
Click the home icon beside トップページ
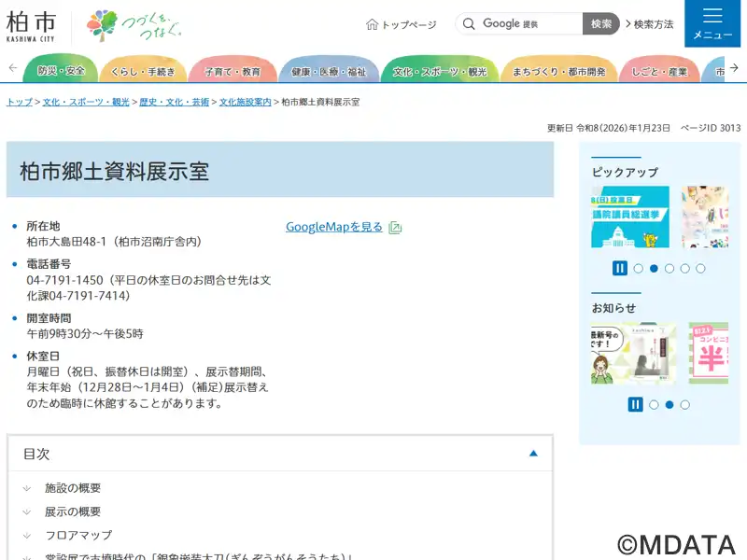(x=372, y=24)
